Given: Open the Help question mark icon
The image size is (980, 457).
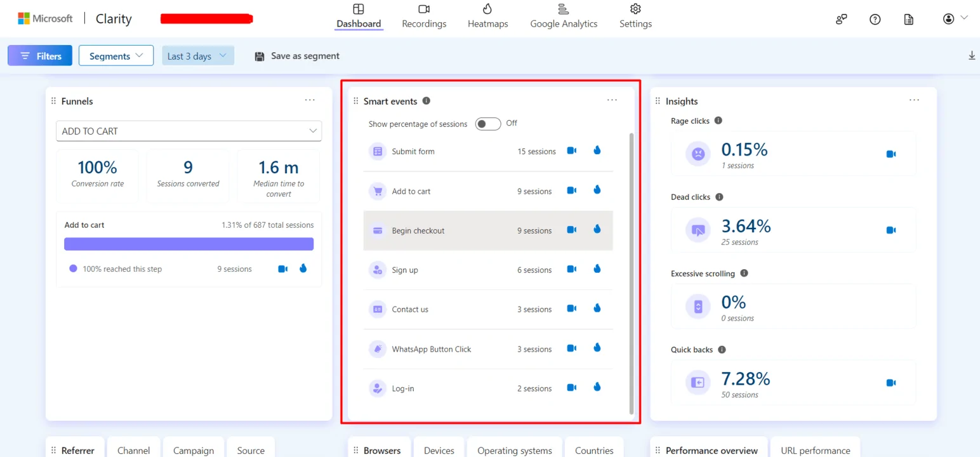Looking at the screenshot, I should point(875,19).
